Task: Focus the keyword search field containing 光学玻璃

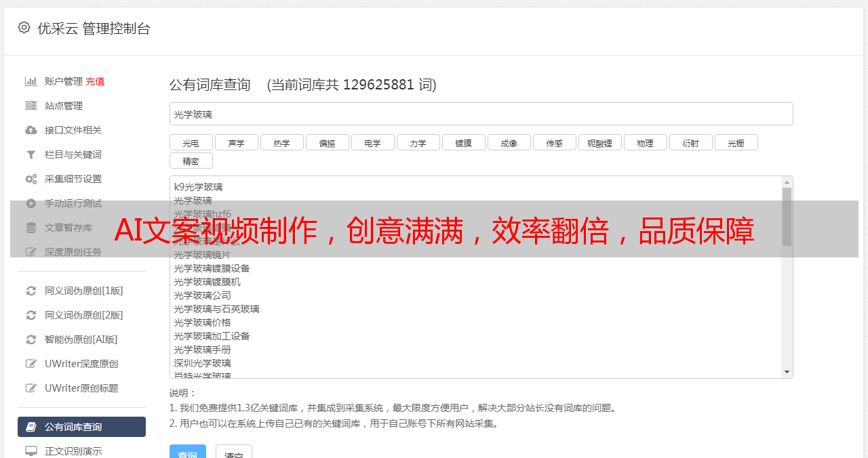Action: pyautogui.click(x=481, y=114)
